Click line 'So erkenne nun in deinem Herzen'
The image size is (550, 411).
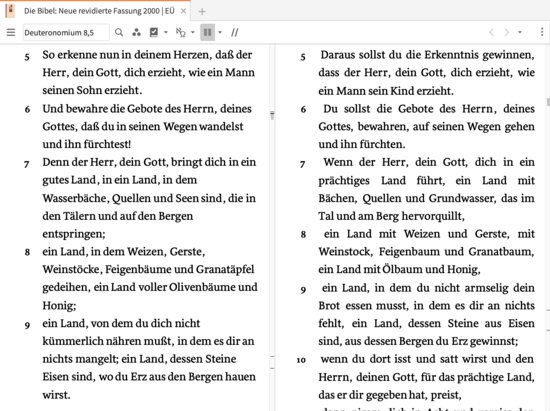[x=147, y=55]
